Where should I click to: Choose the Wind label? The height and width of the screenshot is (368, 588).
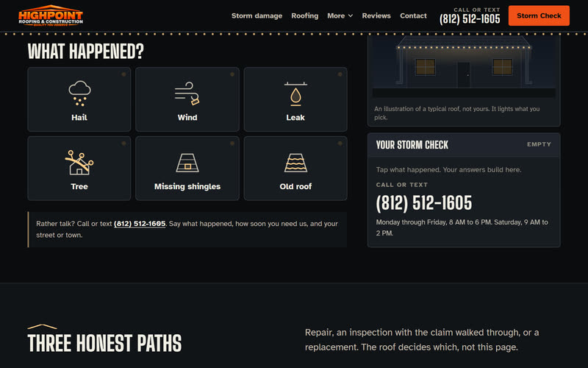point(187,118)
